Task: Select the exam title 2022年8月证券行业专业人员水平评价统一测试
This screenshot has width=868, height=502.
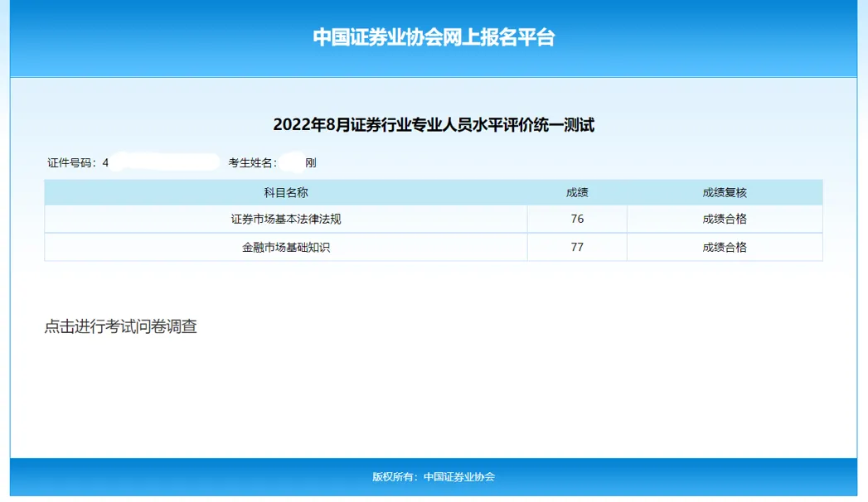Action: 434,124
